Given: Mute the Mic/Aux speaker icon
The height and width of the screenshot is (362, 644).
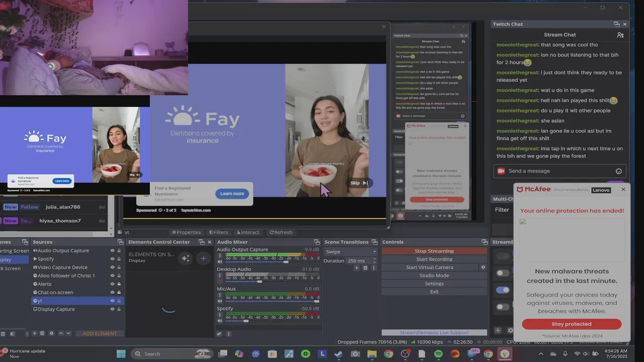Looking at the screenshot, I should (x=220, y=301).
